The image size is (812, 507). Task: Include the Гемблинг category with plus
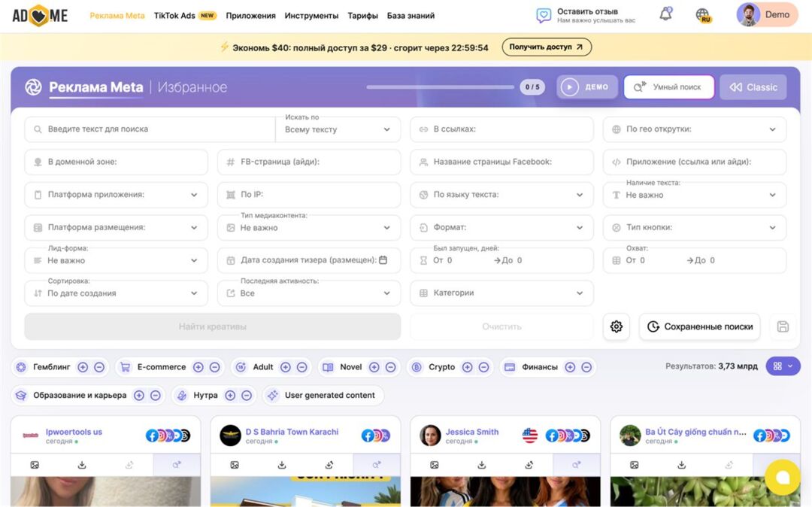tap(83, 367)
